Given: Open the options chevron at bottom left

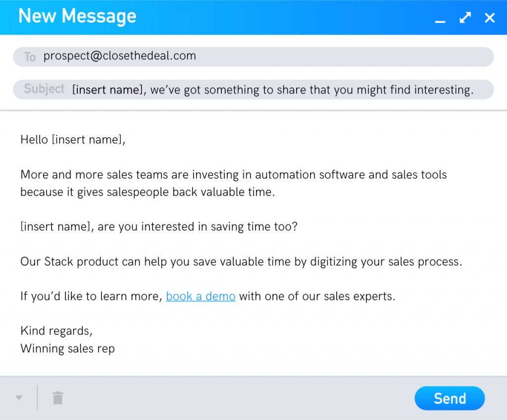Looking at the screenshot, I should pos(19,398).
